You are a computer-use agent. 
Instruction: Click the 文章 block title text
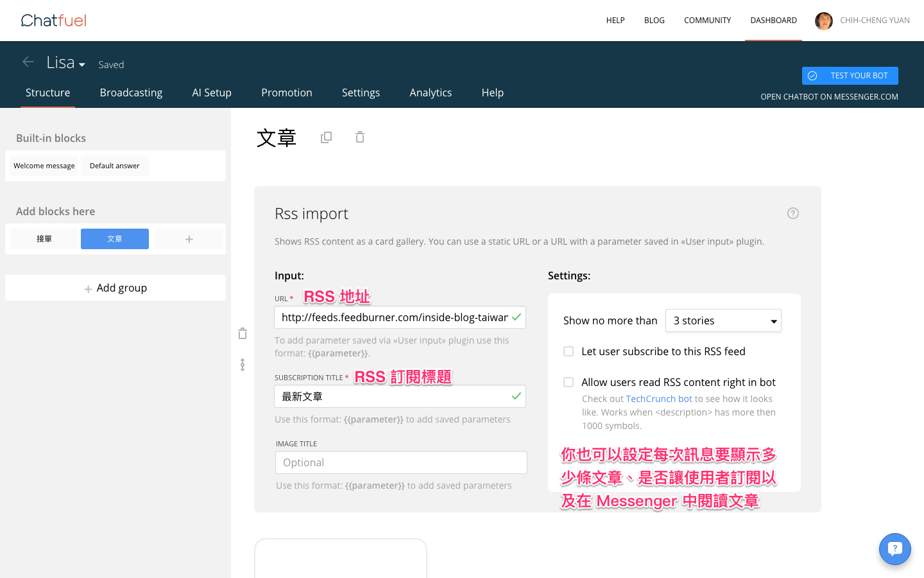277,137
